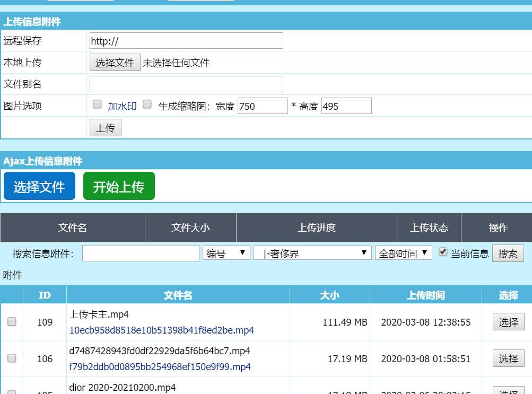Click the thumbnail width field showing 750
The height and width of the screenshot is (394, 532).
tap(263, 106)
